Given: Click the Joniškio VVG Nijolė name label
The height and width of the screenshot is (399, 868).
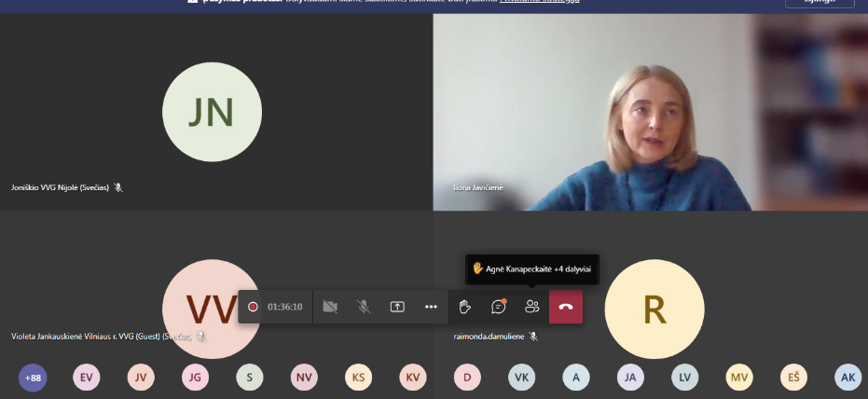Looking at the screenshot, I should [60, 187].
